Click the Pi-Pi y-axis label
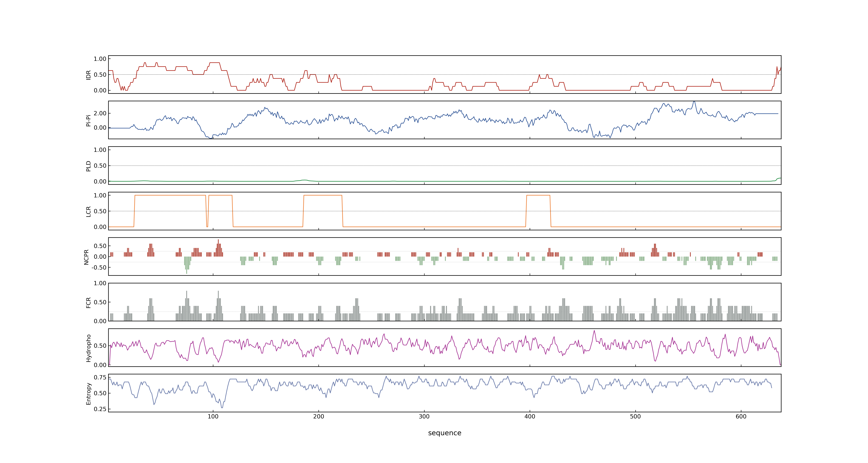The width and height of the screenshot is (868, 463). 88,120
